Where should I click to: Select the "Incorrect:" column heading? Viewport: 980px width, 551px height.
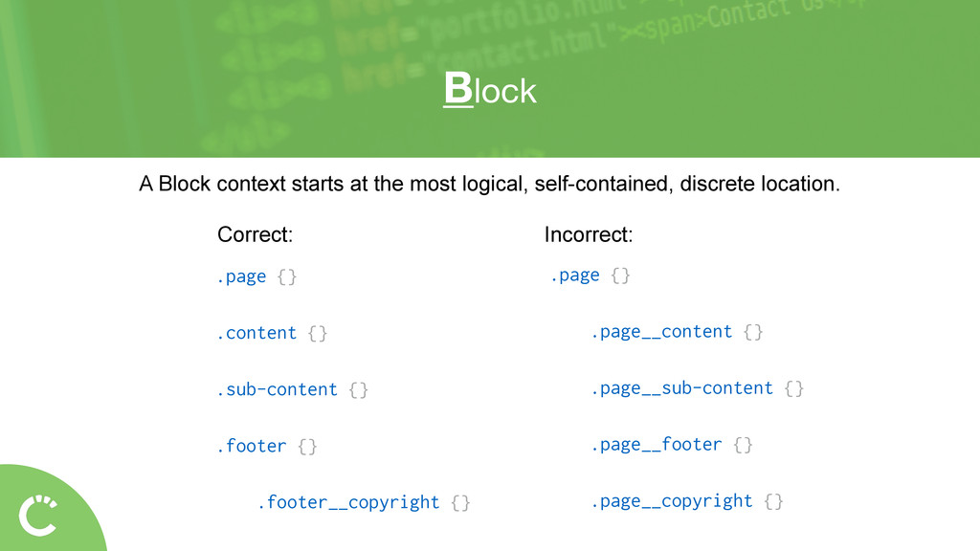588,234
